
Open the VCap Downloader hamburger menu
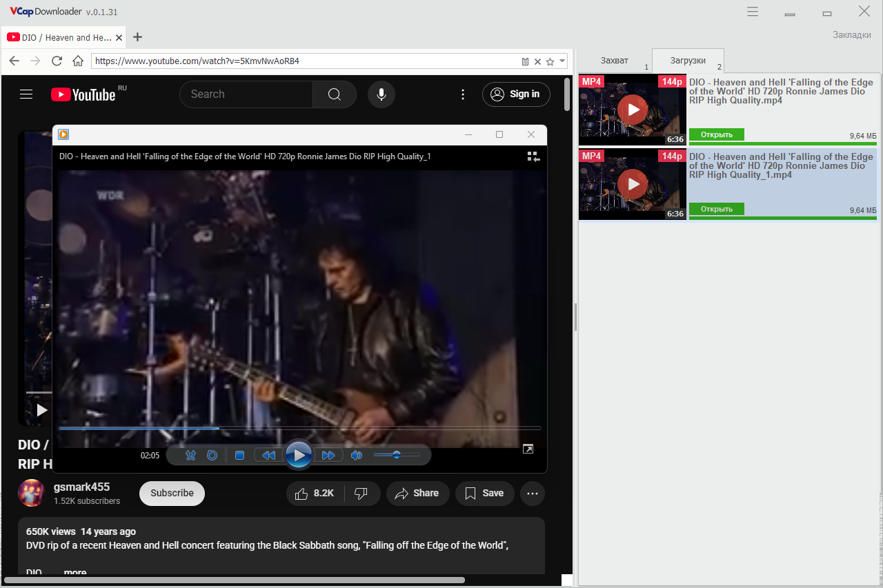click(x=753, y=12)
